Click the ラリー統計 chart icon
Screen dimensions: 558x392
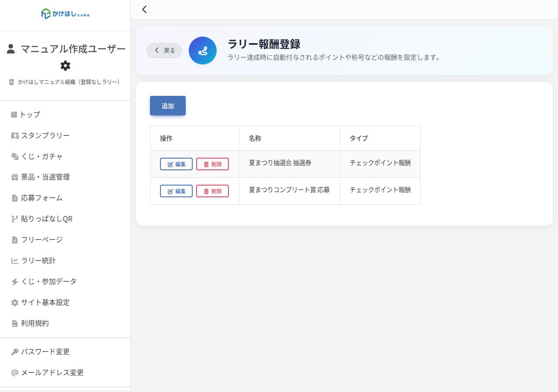tap(15, 261)
